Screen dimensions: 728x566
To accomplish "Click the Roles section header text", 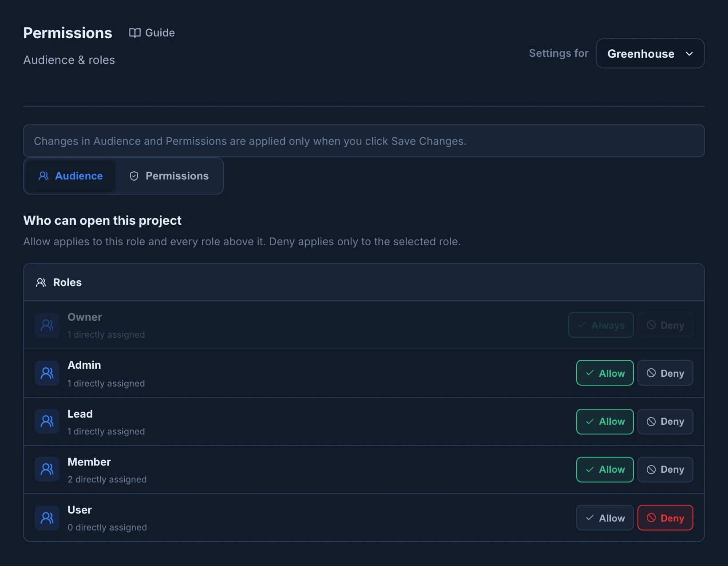I will (x=67, y=283).
